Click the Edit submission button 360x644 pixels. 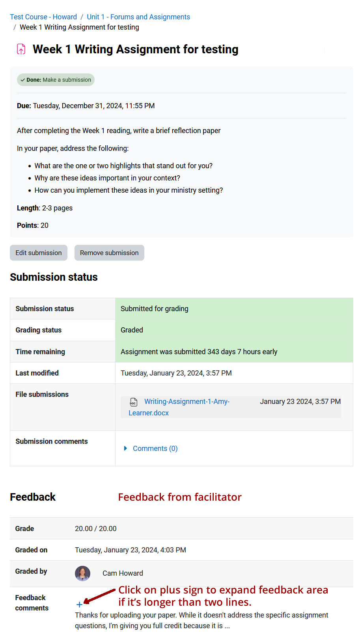(x=38, y=252)
